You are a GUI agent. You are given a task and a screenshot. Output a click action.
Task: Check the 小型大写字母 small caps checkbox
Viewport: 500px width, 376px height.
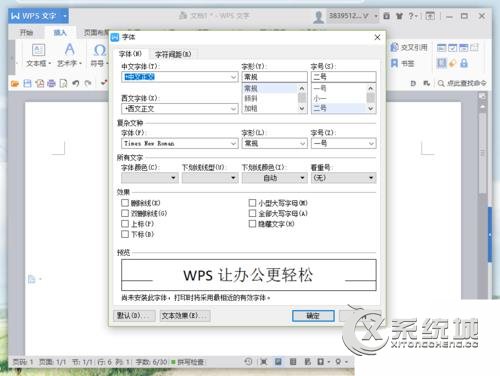pos(252,203)
